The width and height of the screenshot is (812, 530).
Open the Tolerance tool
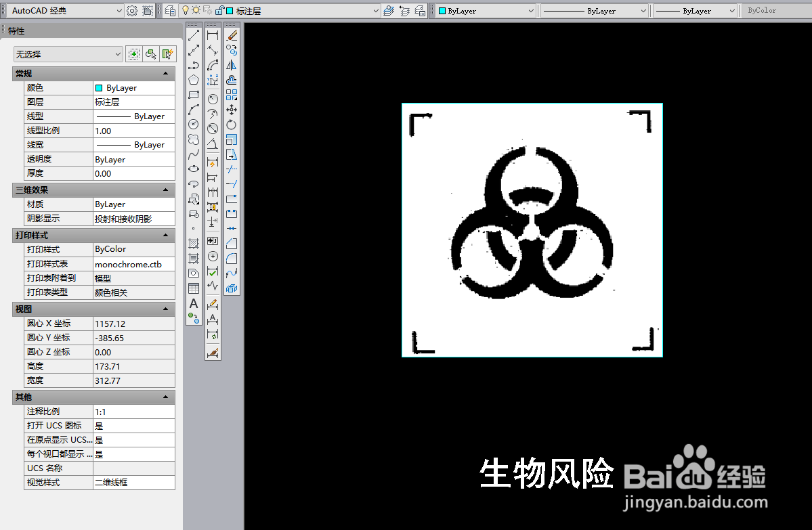(213, 241)
